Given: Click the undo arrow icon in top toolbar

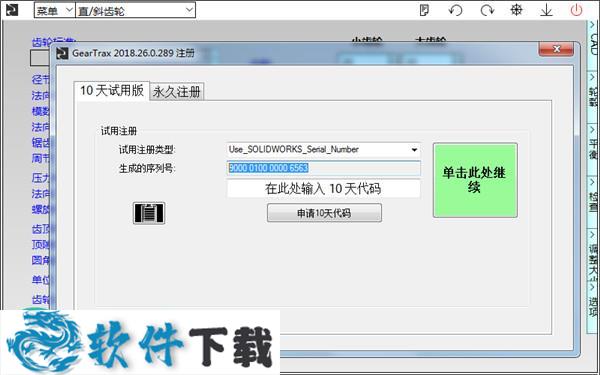Looking at the screenshot, I should click(x=455, y=10).
